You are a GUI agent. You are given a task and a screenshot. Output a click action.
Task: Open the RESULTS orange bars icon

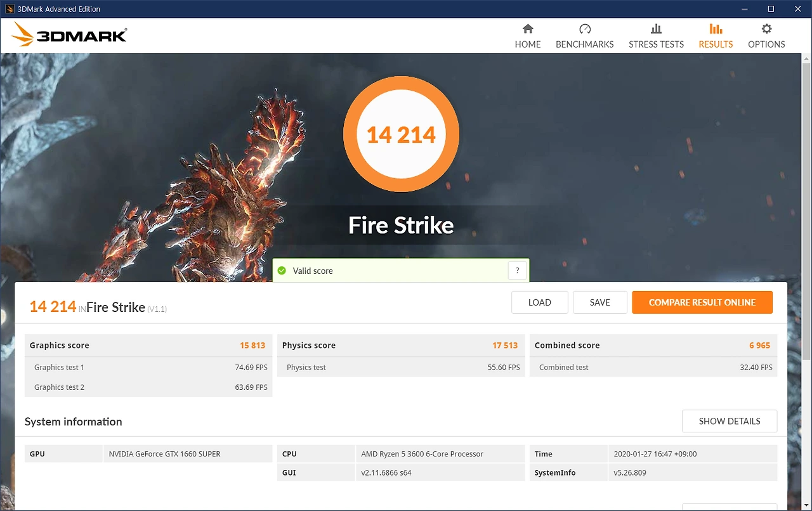(716, 29)
